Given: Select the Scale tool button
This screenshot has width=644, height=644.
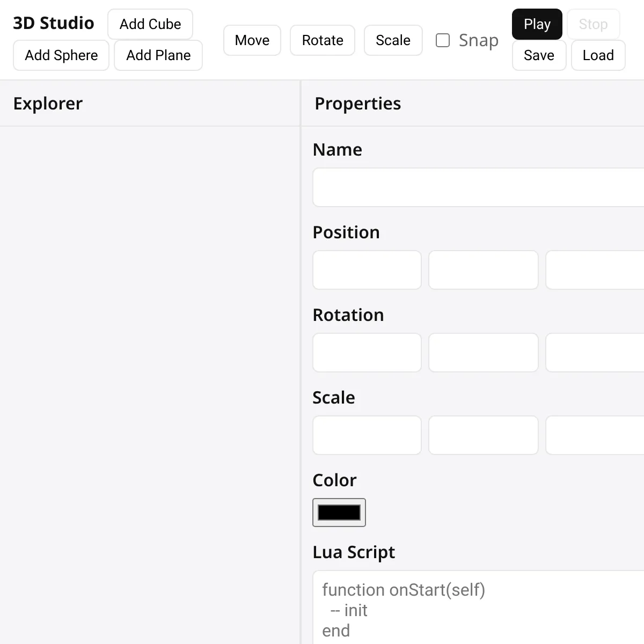Looking at the screenshot, I should [x=393, y=40].
